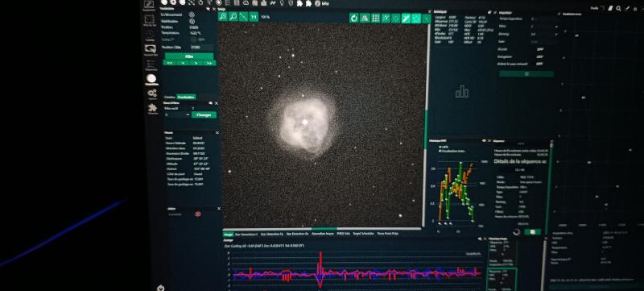
Task: Click the scattered stars icon above the image
Action: (386, 18)
